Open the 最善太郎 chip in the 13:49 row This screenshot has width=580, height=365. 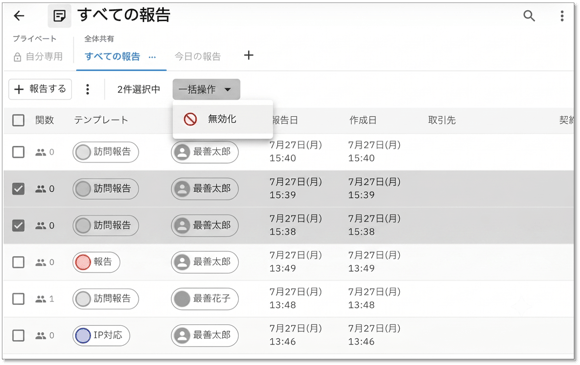[x=205, y=262]
